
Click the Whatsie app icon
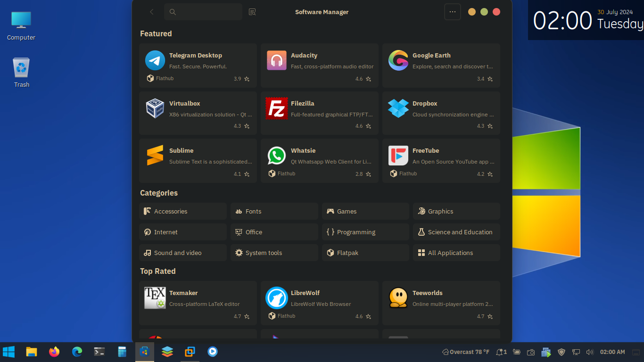coord(276,156)
